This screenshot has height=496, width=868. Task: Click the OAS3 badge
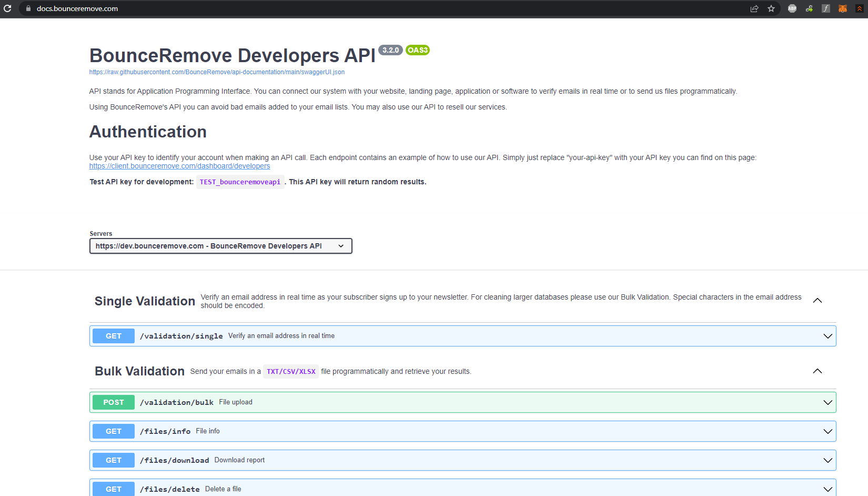418,50
